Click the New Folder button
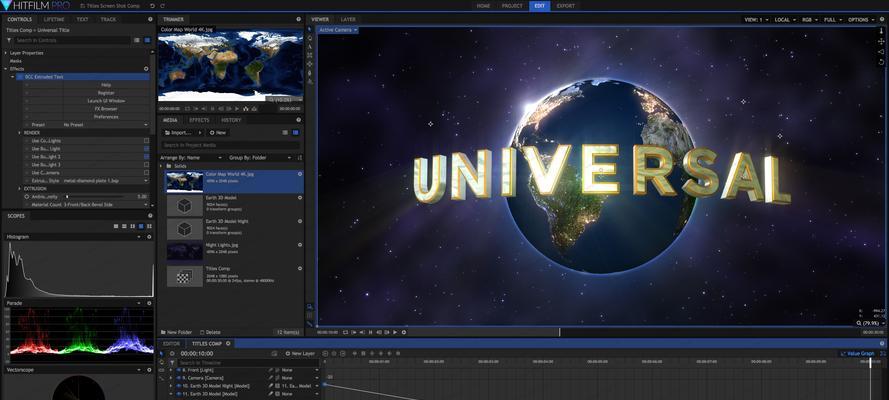Screen dimensions: 889x400 click(x=176, y=332)
